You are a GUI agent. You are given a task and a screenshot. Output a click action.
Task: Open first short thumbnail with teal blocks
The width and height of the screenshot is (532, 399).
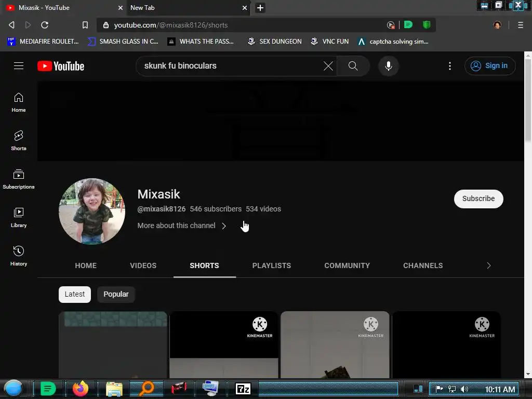[113, 344]
